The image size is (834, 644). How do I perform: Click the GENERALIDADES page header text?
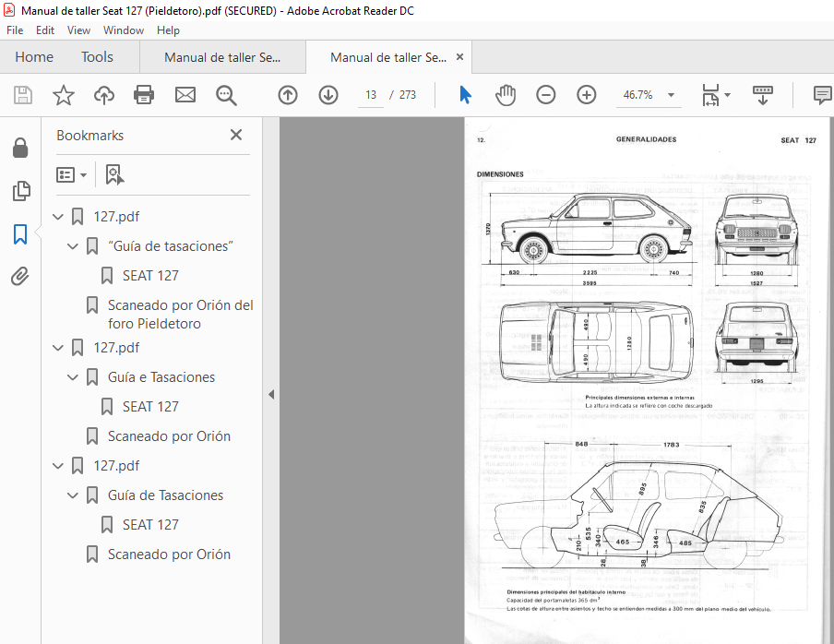[x=646, y=139]
